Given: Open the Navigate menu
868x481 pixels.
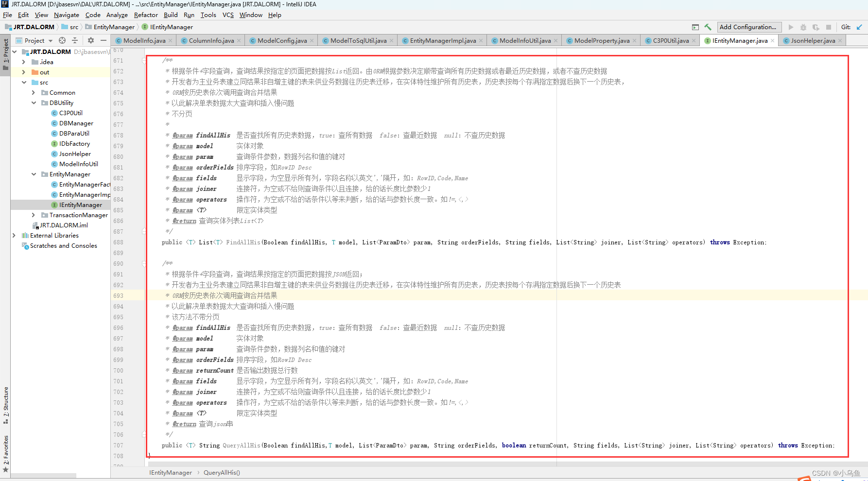Looking at the screenshot, I should point(66,15).
